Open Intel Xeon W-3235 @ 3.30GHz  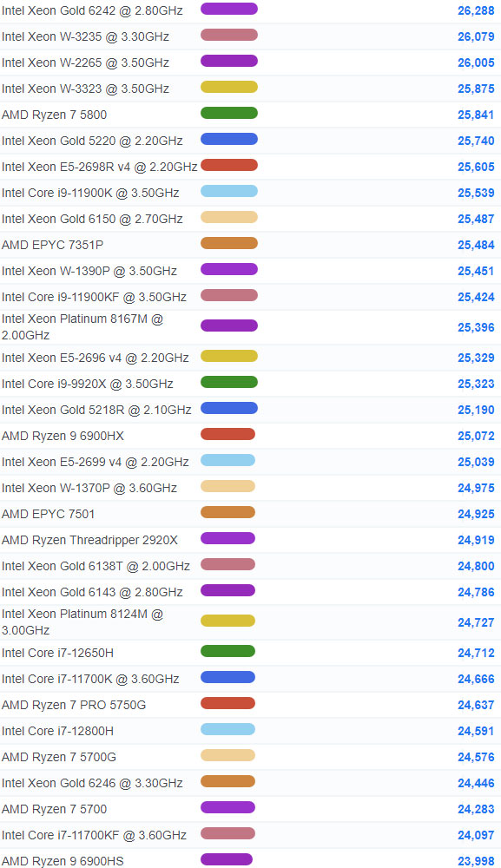coord(85,36)
